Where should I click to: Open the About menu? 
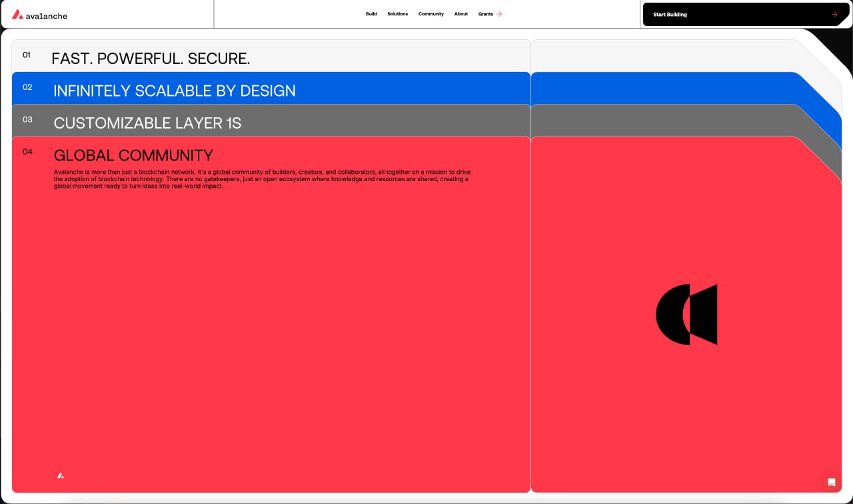point(461,14)
